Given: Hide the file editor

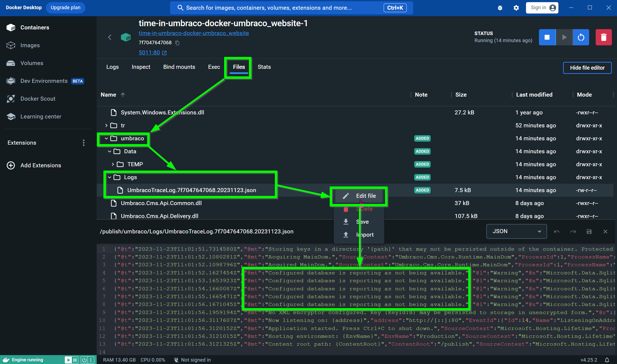Looking at the screenshot, I should pyautogui.click(x=587, y=68).
